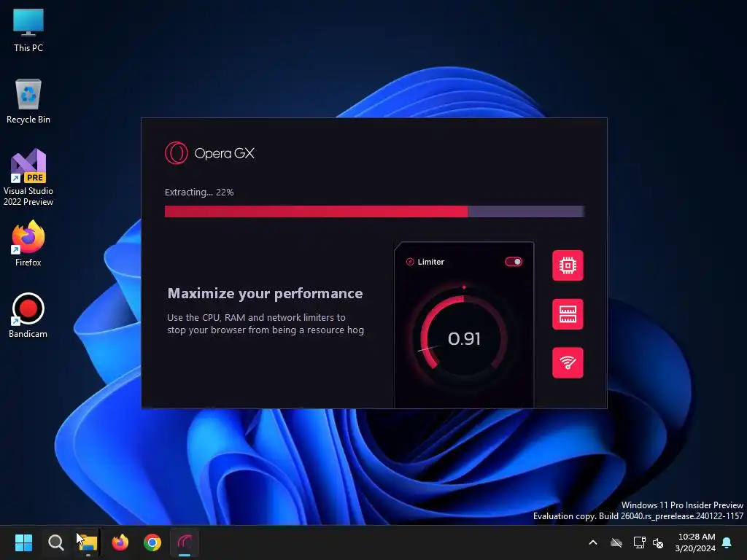Click Opera GX installer taskbar icon
747x560 pixels.
tap(185, 542)
